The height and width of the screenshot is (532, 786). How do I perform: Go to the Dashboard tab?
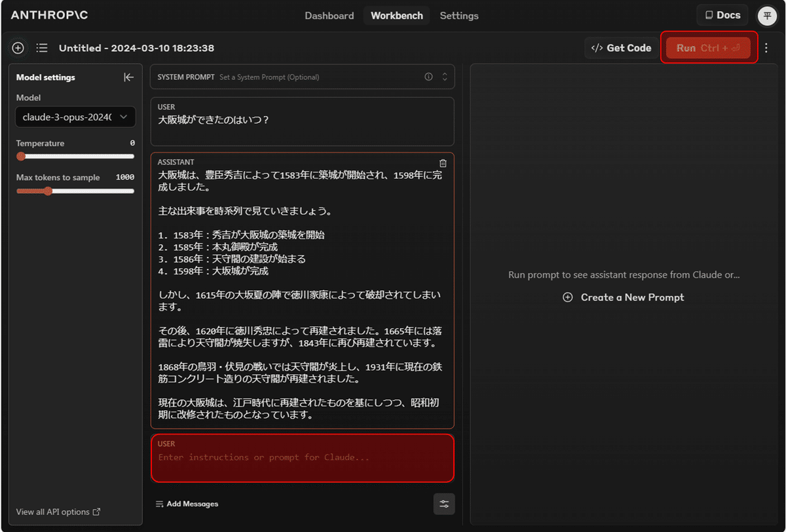click(329, 16)
